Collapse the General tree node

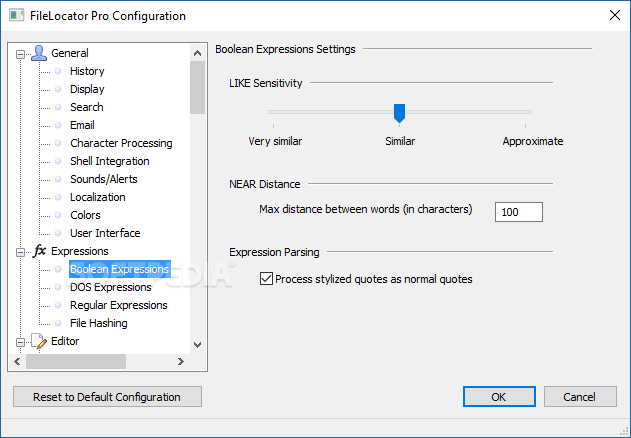[20, 54]
